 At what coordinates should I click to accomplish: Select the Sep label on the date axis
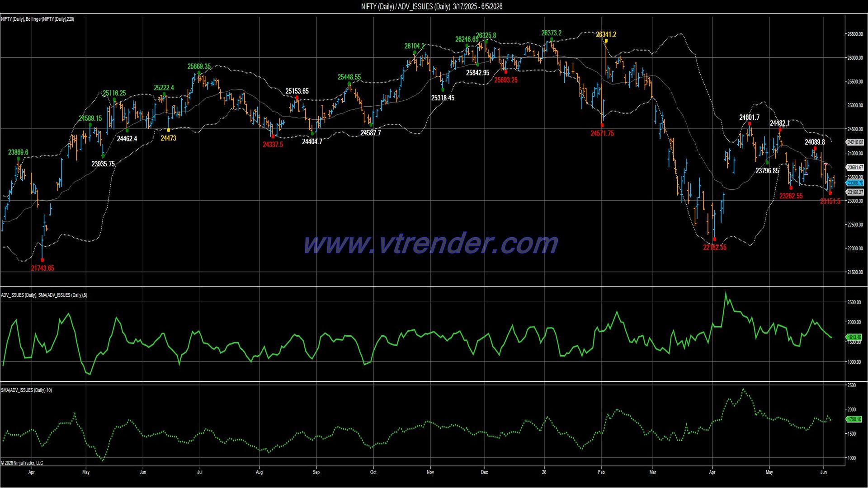pos(316,472)
